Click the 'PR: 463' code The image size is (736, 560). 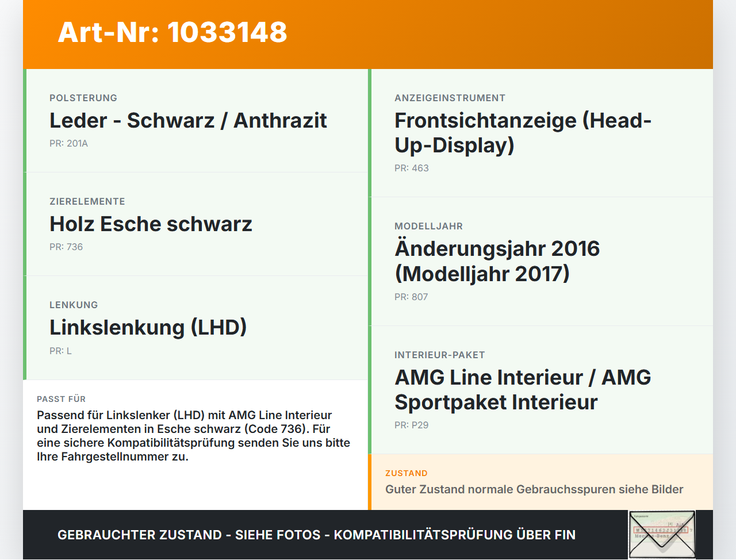click(412, 168)
